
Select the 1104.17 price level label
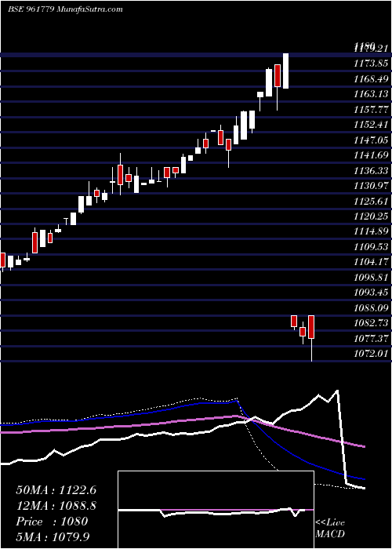coord(371,262)
